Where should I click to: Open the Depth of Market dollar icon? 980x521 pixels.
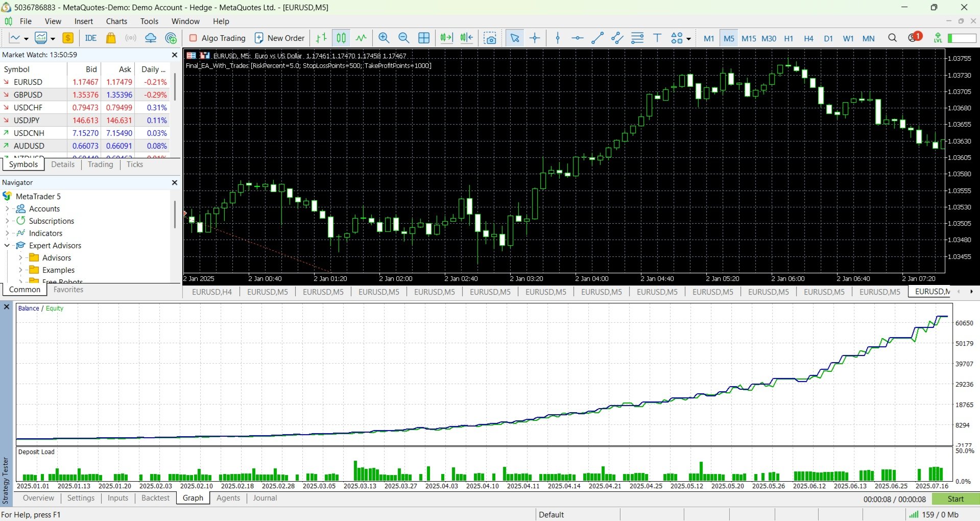[x=68, y=38]
